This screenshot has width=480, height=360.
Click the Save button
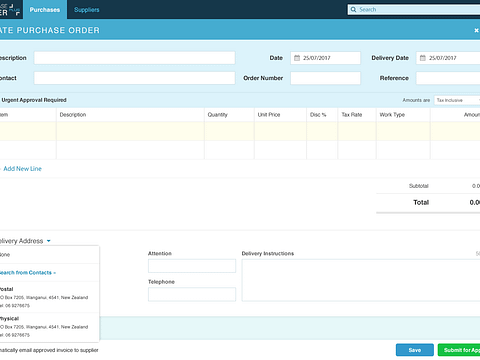pyautogui.click(x=415, y=350)
